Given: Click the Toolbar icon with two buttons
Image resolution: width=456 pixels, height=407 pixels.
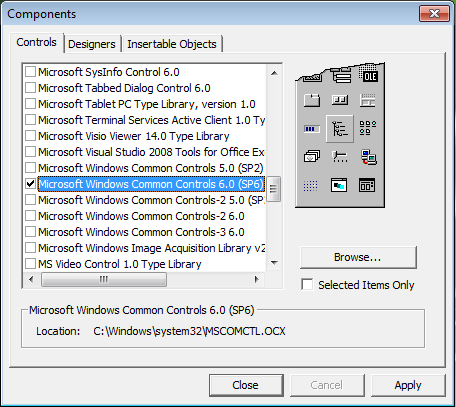Looking at the screenshot, I should (x=340, y=100).
